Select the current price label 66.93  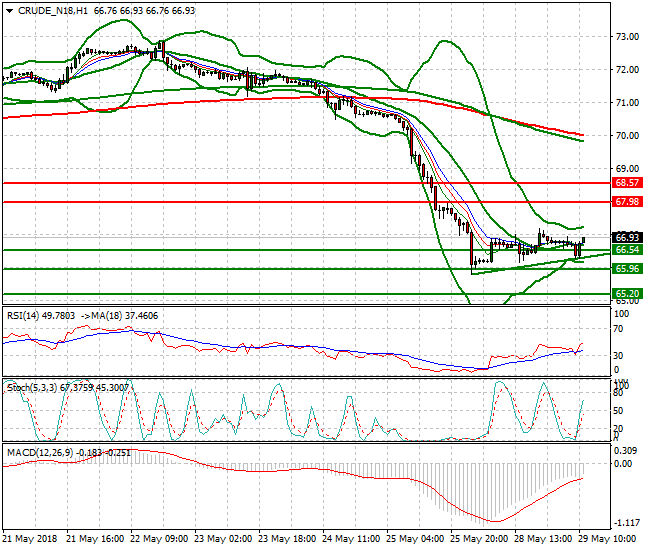click(x=627, y=237)
